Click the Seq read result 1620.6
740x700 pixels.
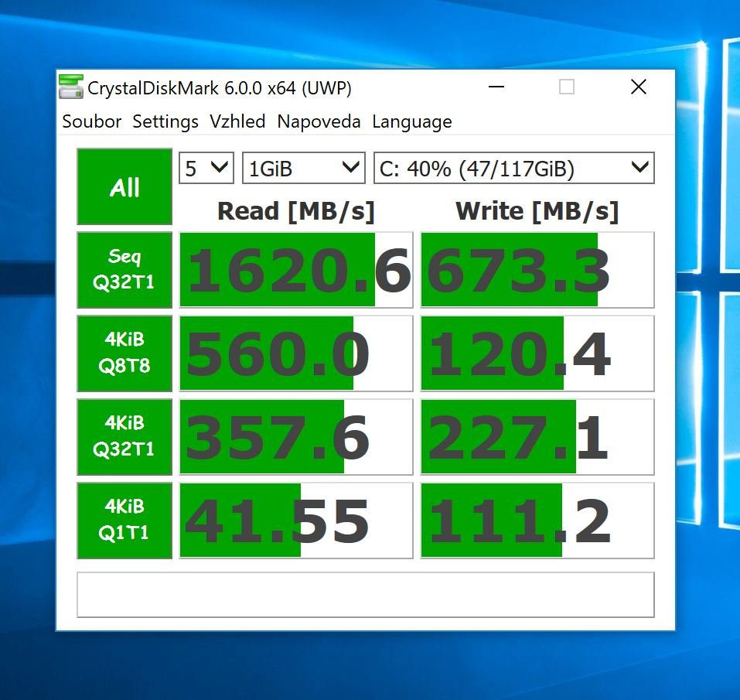click(296, 270)
